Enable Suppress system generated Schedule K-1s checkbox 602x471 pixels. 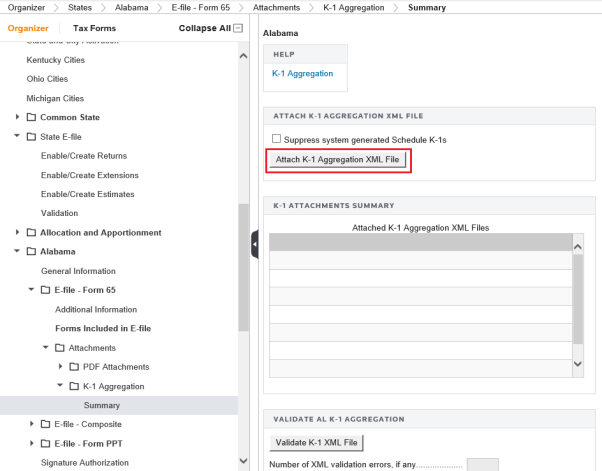tap(277, 139)
